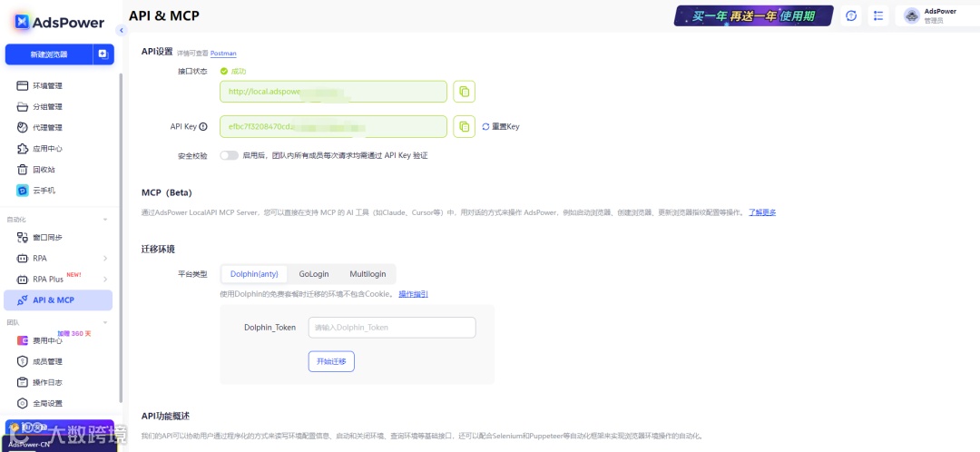This screenshot has width=980, height=452.
Task: Copy the local API address
Action: point(464,92)
